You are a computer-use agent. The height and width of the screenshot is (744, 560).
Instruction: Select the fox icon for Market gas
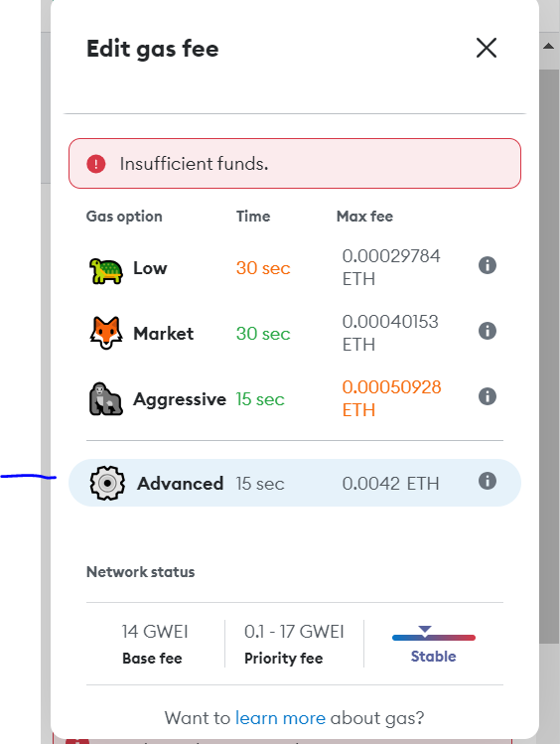pyautogui.click(x=105, y=333)
